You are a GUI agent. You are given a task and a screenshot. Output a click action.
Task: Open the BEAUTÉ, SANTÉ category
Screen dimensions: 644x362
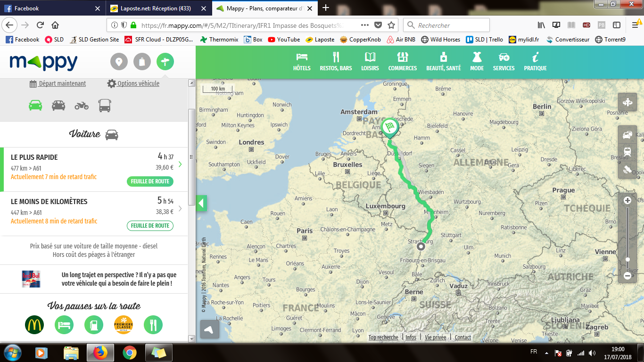444,62
